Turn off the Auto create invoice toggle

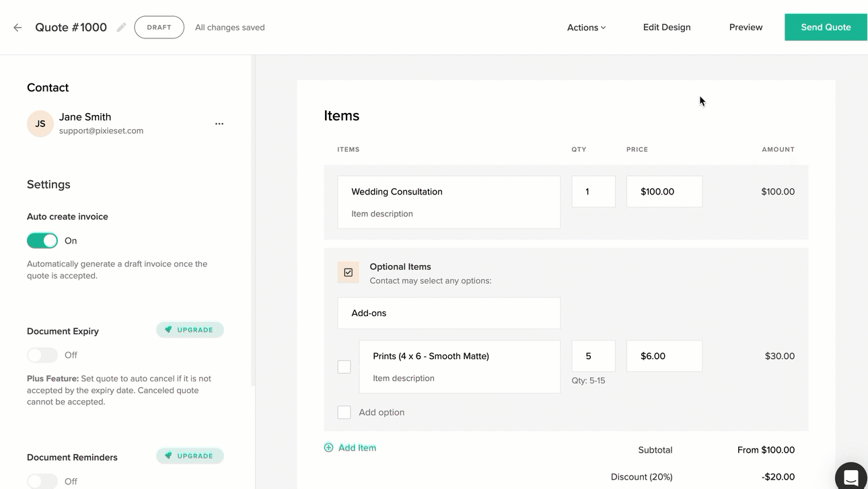click(42, 240)
